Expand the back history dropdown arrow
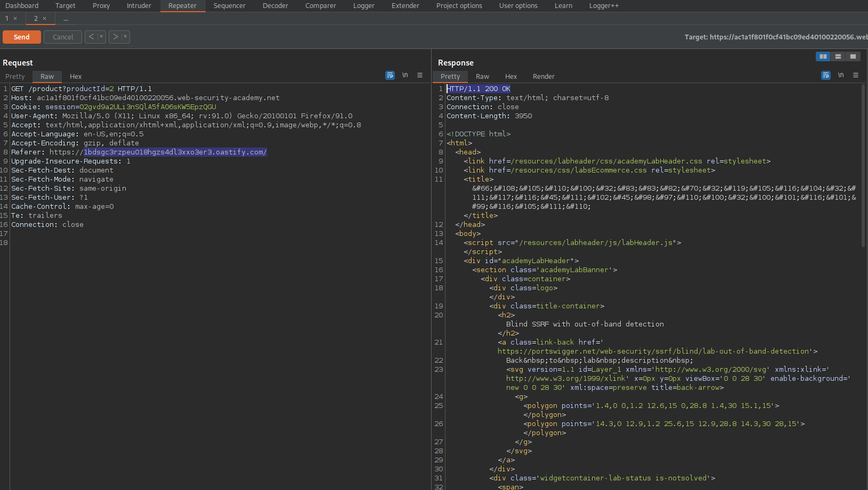The width and height of the screenshot is (868, 490). click(101, 37)
